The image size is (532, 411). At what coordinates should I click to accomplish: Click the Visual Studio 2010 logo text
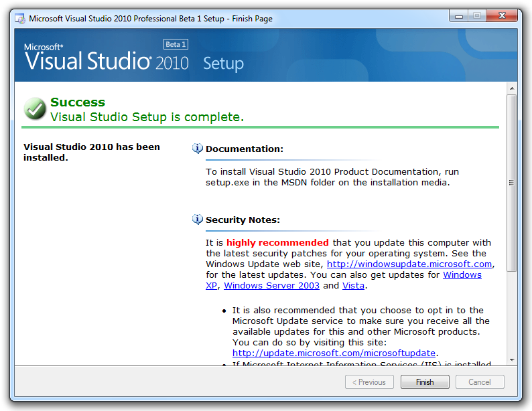tap(106, 58)
